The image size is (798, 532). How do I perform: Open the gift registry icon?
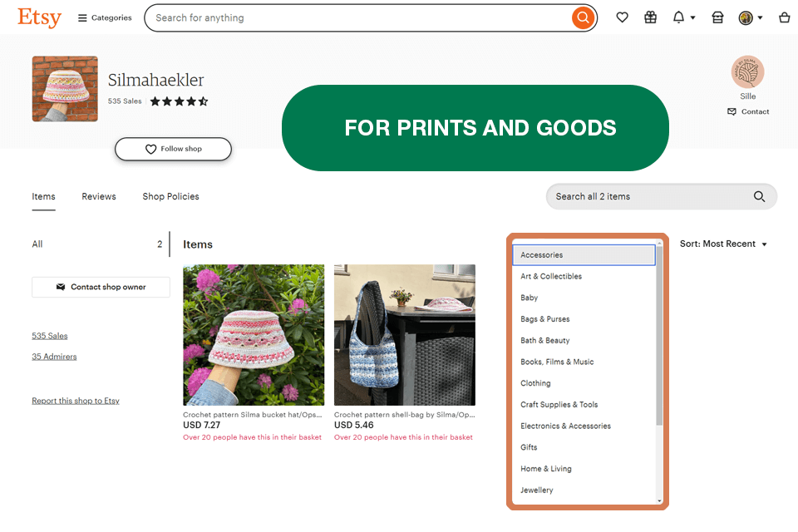pyautogui.click(x=650, y=17)
